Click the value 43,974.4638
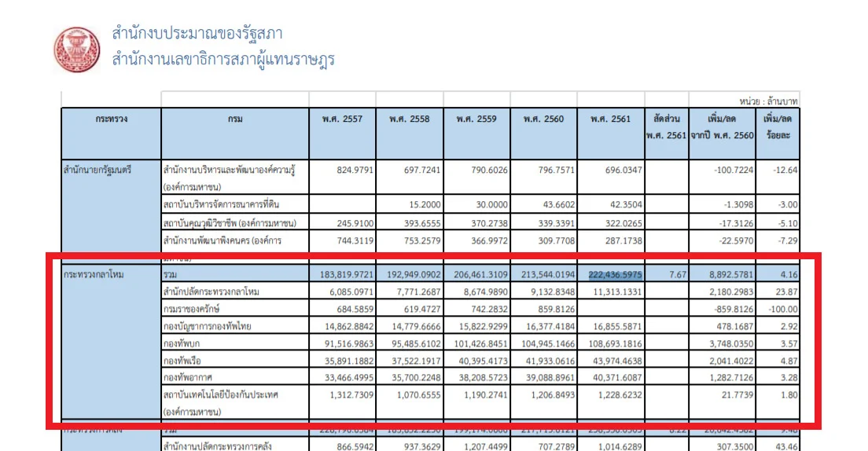Viewport: 868px width, 451px height. coord(616,361)
